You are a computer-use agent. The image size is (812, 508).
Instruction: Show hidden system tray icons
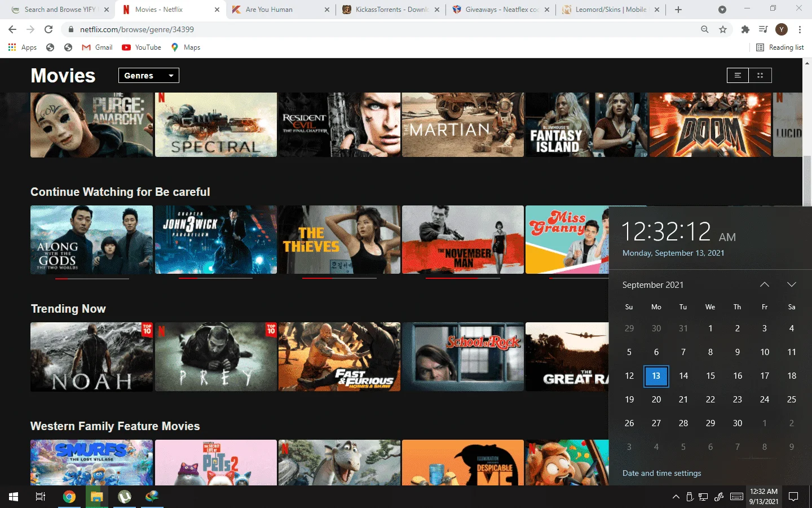pos(676,497)
